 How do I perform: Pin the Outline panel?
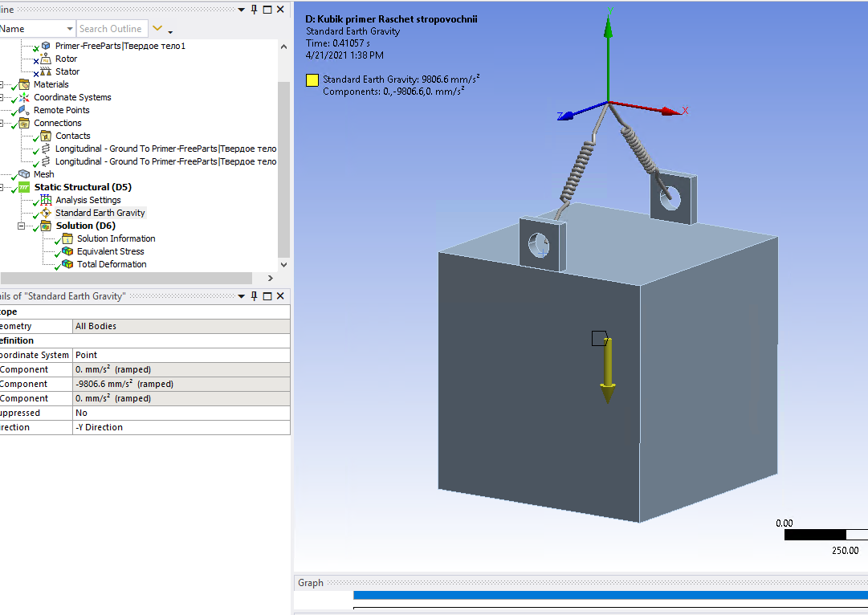[255, 10]
